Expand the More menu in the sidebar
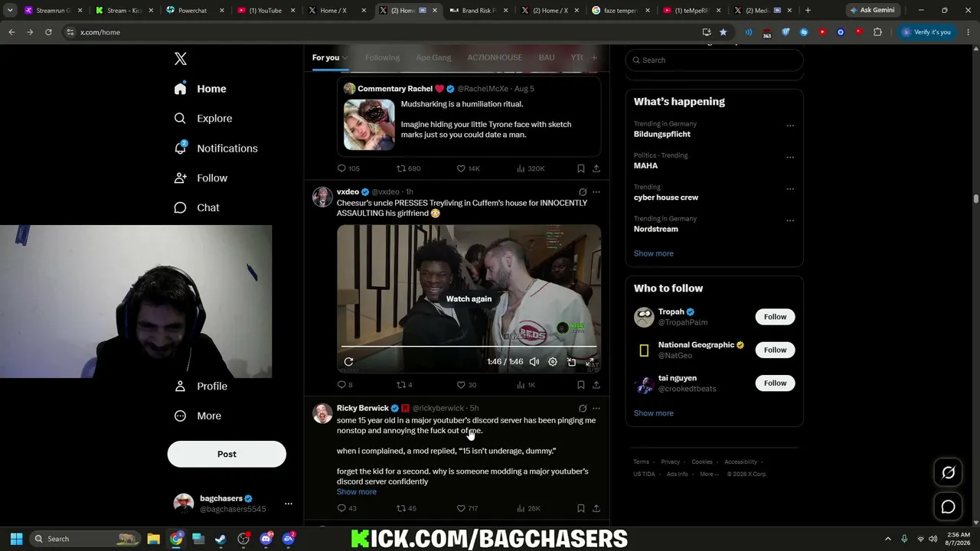The image size is (980, 551). coord(198,416)
